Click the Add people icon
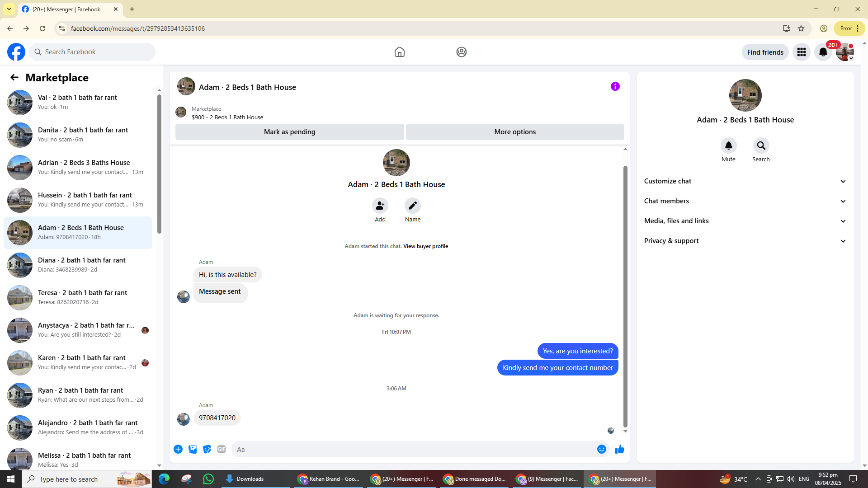Image resolution: width=868 pixels, height=488 pixels. click(380, 206)
